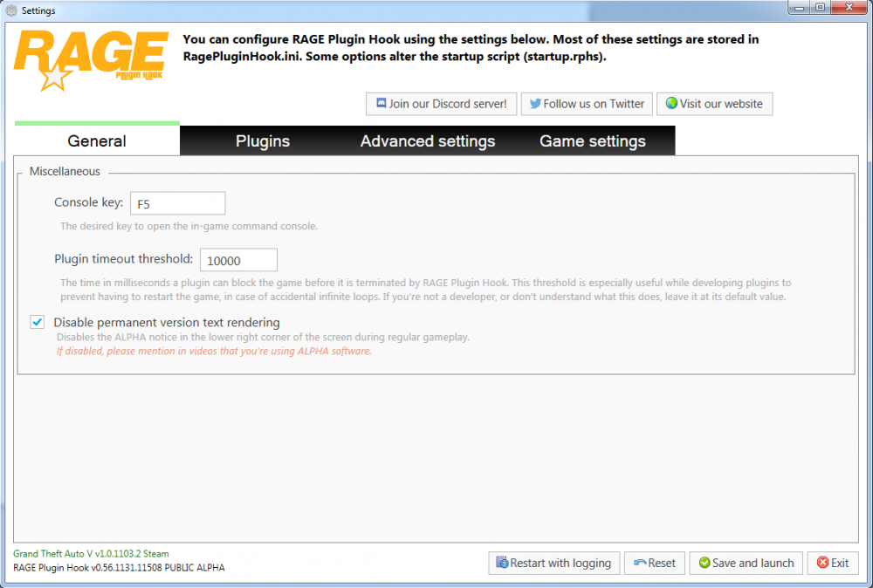Select the Game settings tab

[x=593, y=140]
